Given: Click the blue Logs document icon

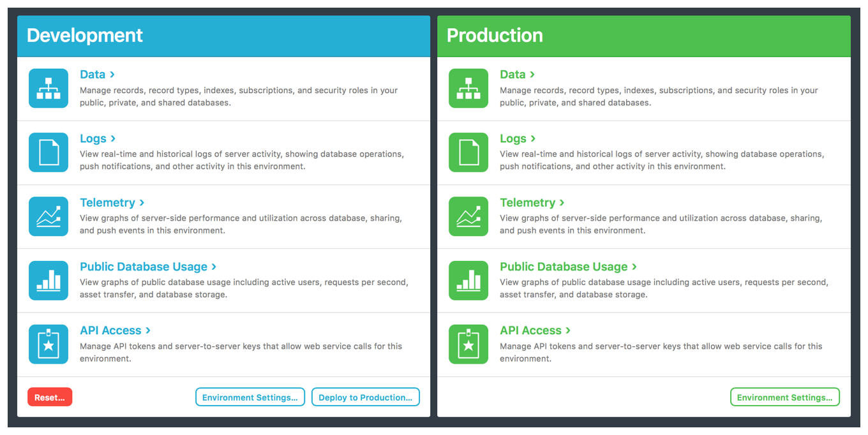Looking at the screenshot, I should (x=49, y=152).
